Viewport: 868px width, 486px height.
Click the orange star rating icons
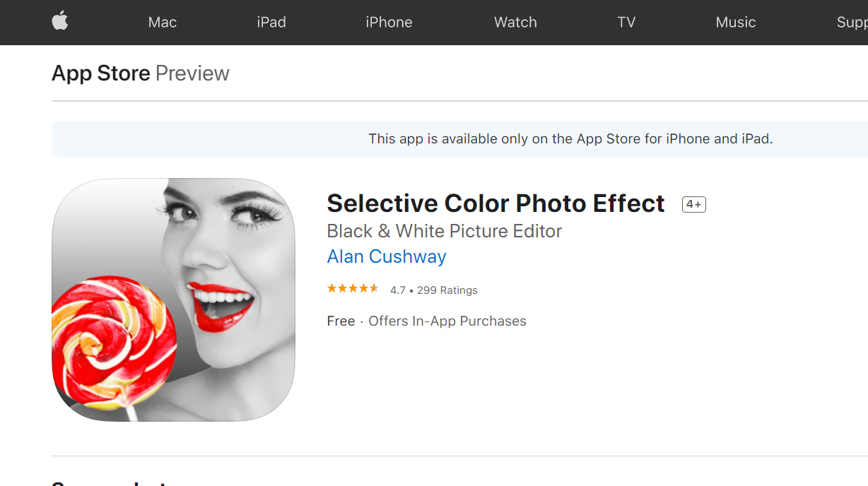[353, 289]
